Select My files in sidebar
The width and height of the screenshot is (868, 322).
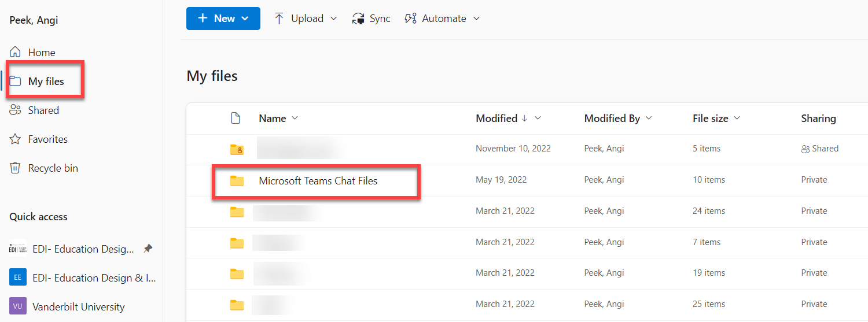point(46,82)
